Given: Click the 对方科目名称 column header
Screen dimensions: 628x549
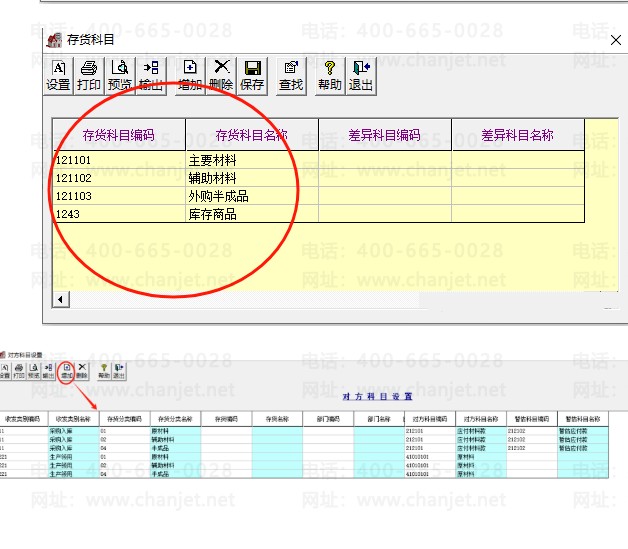Looking at the screenshot, I should 481,419.
